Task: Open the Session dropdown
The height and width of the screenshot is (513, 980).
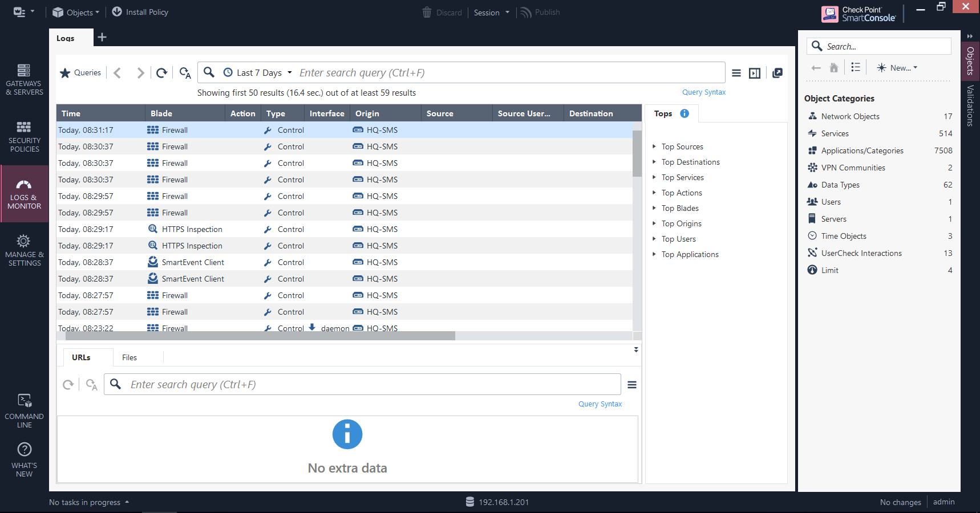Action: [x=492, y=12]
